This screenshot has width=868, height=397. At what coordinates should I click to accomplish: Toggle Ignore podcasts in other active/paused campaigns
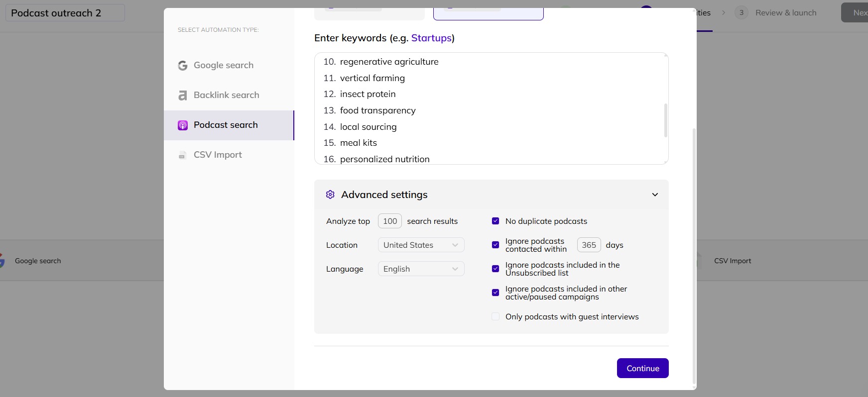click(x=496, y=293)
